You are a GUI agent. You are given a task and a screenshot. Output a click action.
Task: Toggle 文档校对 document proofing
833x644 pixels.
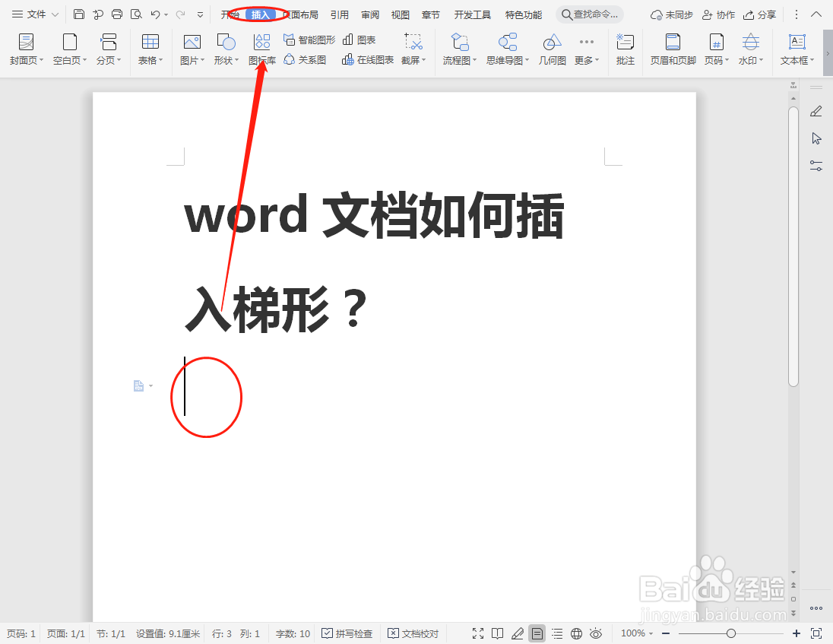413,633
